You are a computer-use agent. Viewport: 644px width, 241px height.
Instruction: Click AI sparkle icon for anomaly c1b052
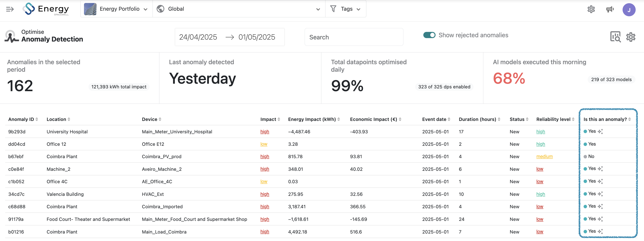pyautogui.click(x=600, y=181)
